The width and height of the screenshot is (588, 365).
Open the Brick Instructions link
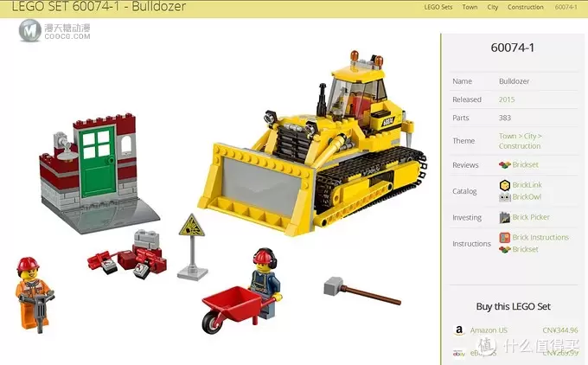pos(540,238)
